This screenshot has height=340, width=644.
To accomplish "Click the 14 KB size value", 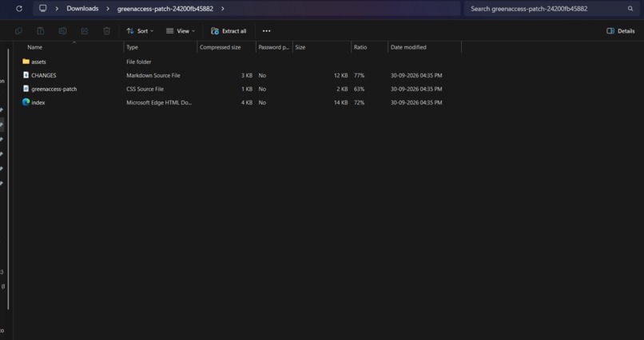I will 341,102.
